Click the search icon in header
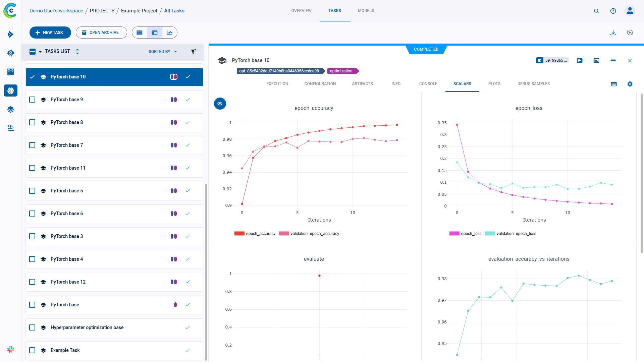 596,11
